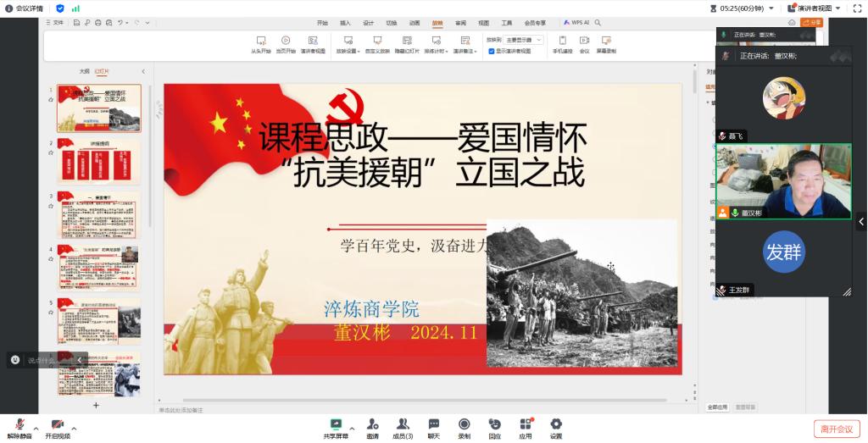Select 放映 slideshow ribbon tab
Viewport: 868px width, 443px height.
click(437, 23)
